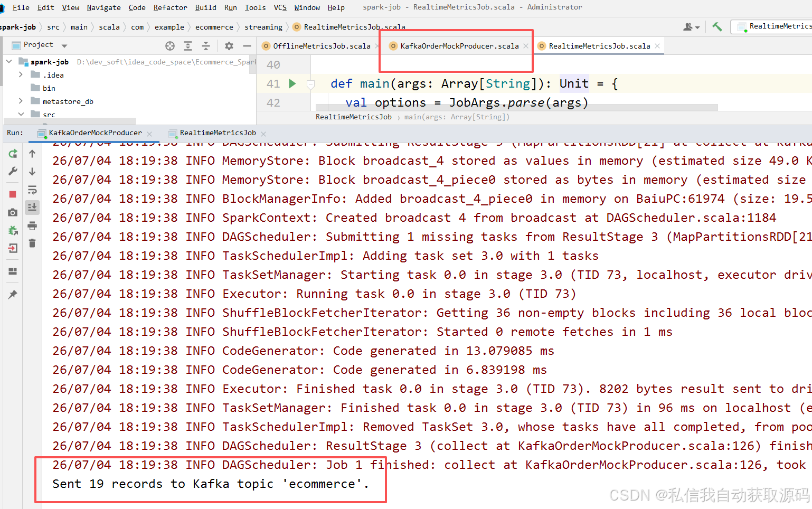
Task: Build project with green hammer icon
Action: (717, 26)
